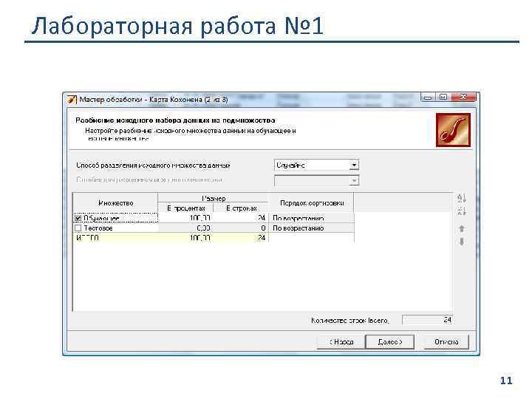
Task: Close the Мастер обработки window
Action: tap(463, 98)
